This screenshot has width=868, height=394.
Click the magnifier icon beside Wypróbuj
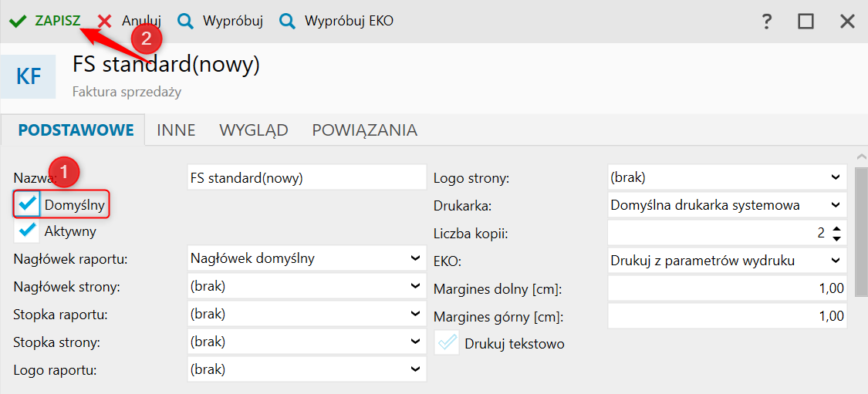click(185, 21)
